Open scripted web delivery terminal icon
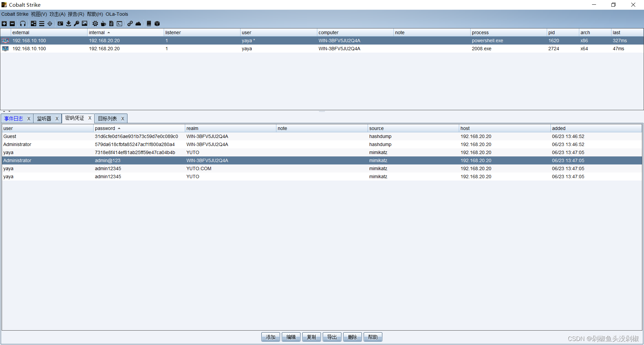Screen dimensions: 644x345 119,23
